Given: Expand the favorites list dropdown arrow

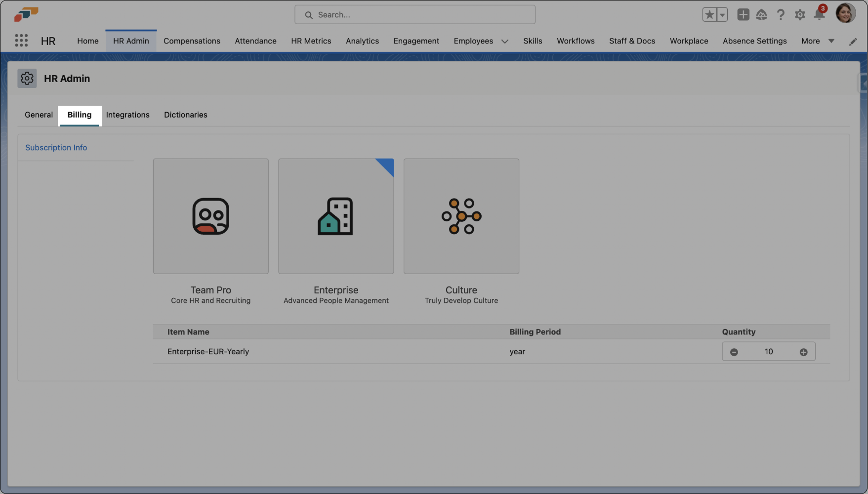Looking at the screenshot, I should (722, 15).
